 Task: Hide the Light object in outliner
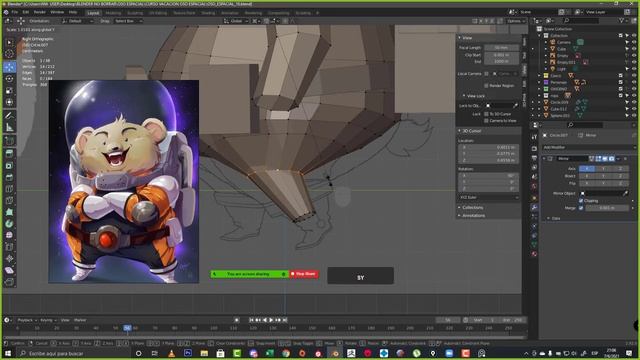[x=634, y=69]
